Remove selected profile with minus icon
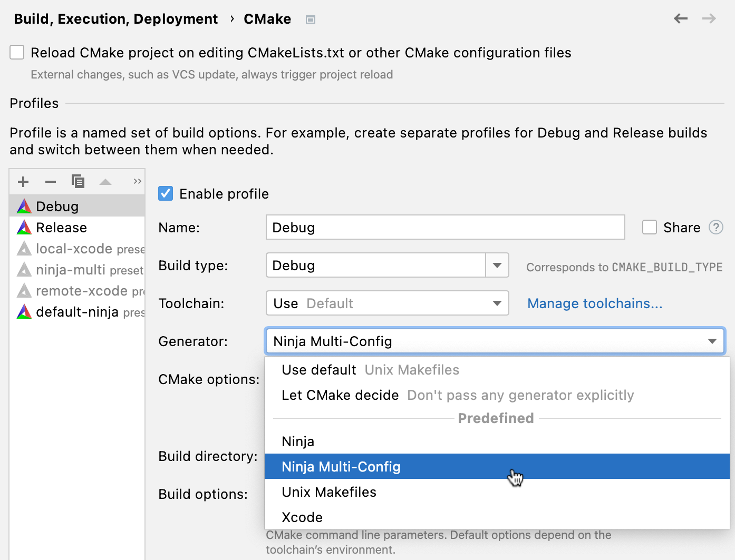 (51, 182)
